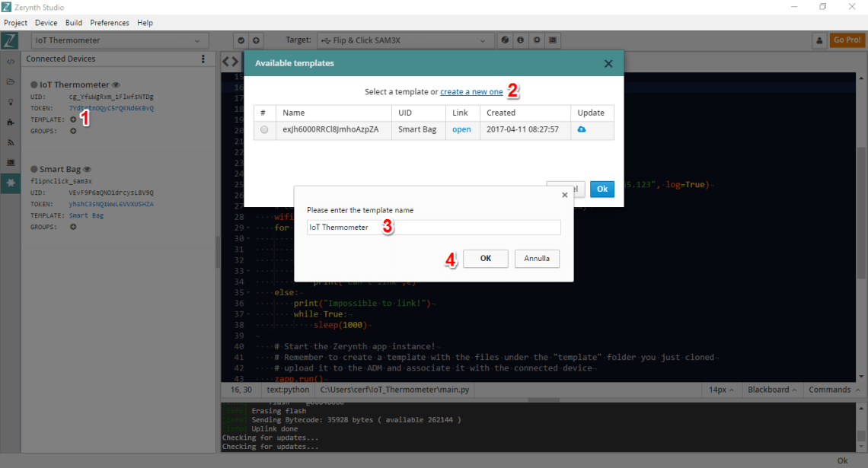This screenshot has height=468, width=868.
Task: Add a template with the plus icon under IoT Thermometer
Action: tap(72, 119)
